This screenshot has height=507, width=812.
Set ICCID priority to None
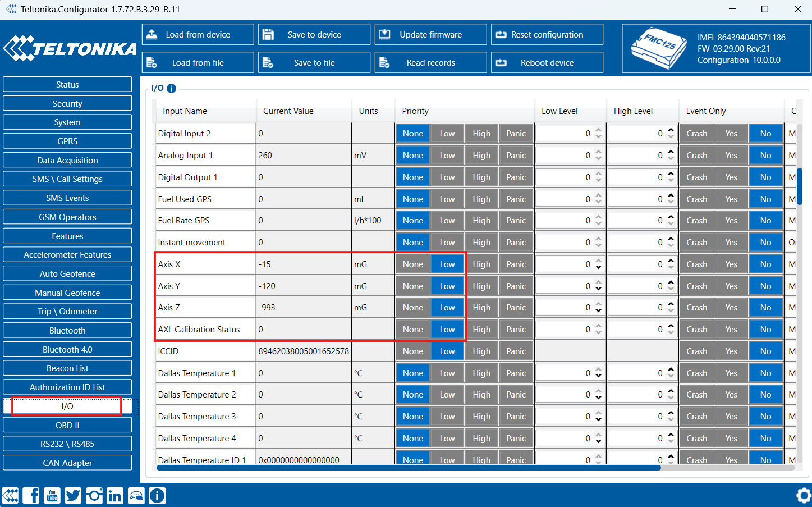(x=413, y=351)
